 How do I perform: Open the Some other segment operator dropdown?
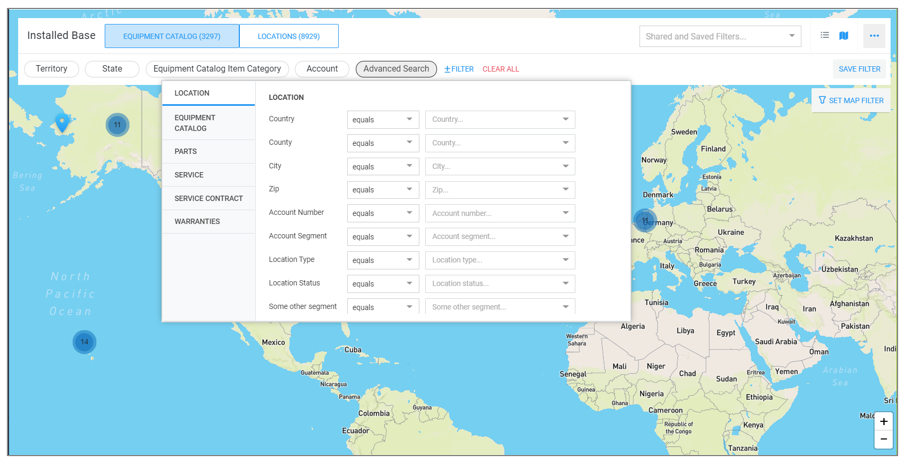point(383,306)
